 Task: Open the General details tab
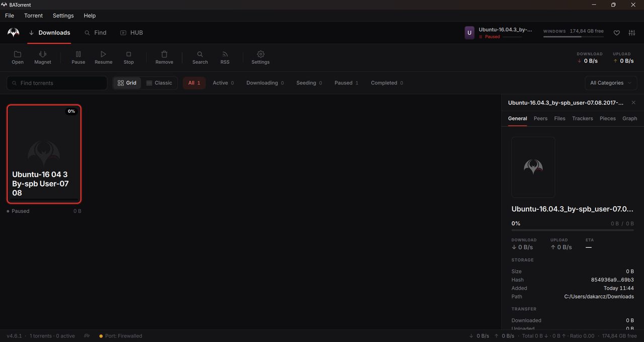point(517,119)
